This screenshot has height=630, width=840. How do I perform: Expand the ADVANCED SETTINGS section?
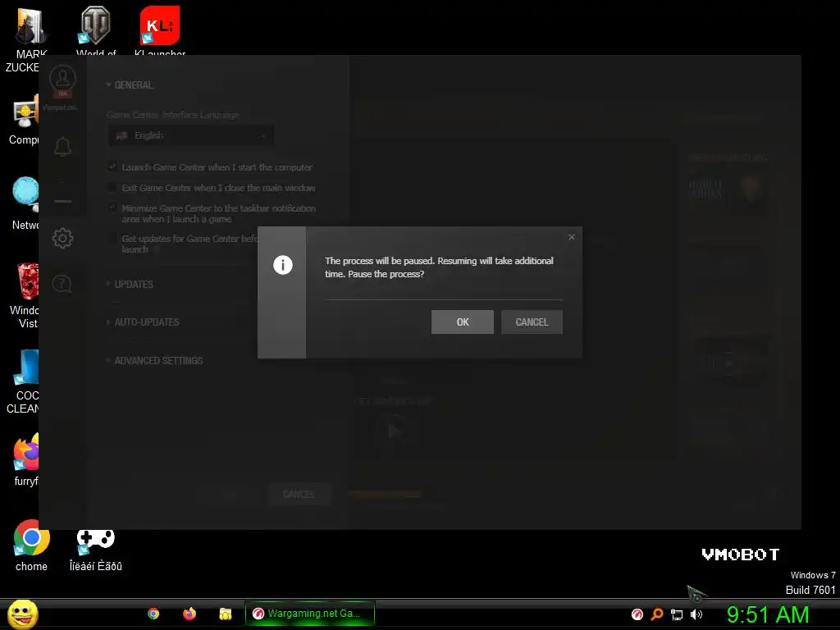pos(155,361)
